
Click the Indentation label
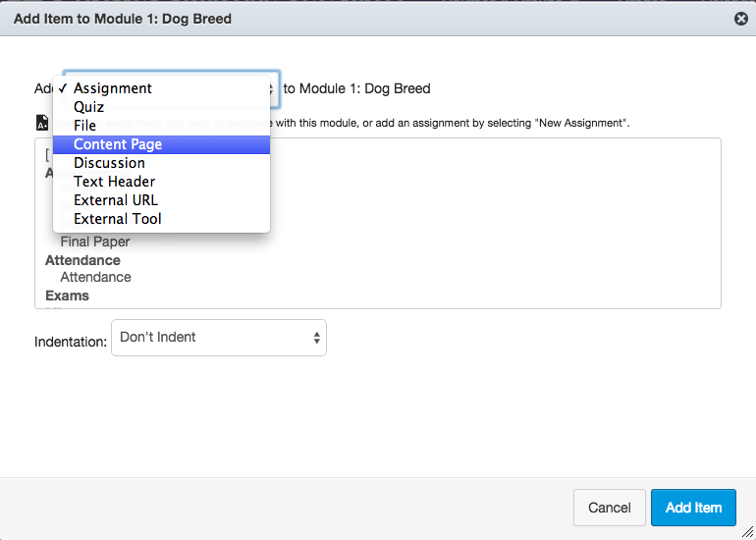[70, 343]
